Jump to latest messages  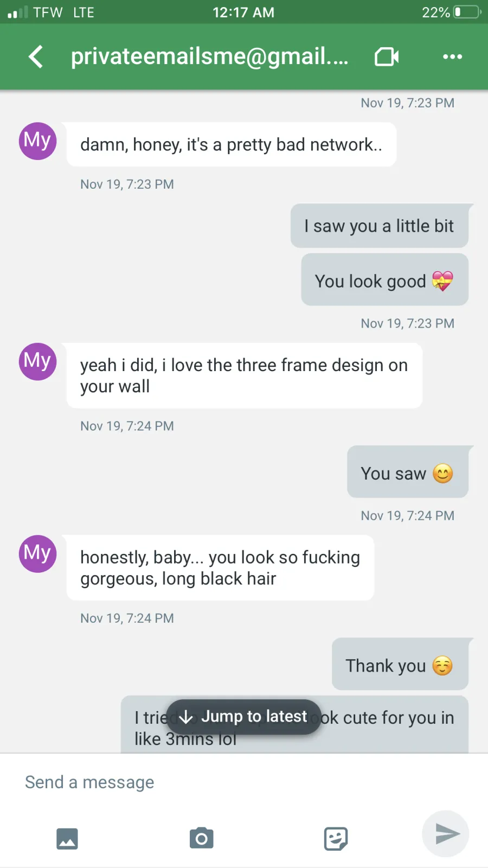243,717
